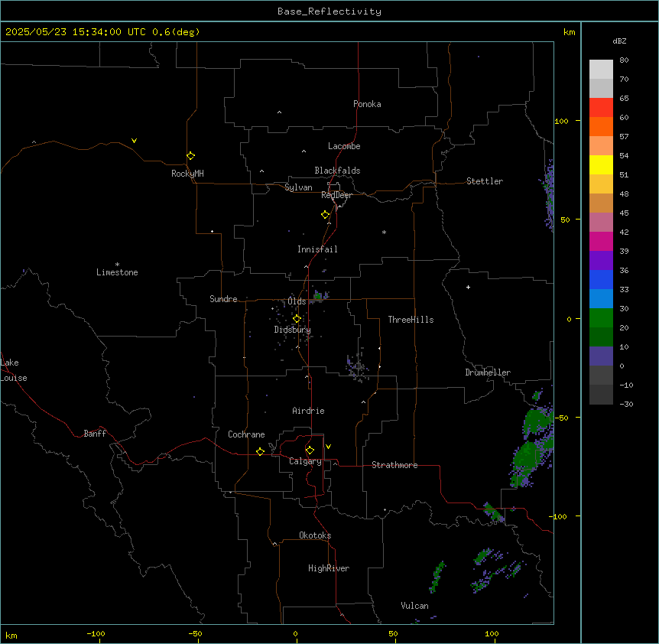This screenshot has width=659, height=644.
Task: Select the Okotoks label
Action: [315, 535]
